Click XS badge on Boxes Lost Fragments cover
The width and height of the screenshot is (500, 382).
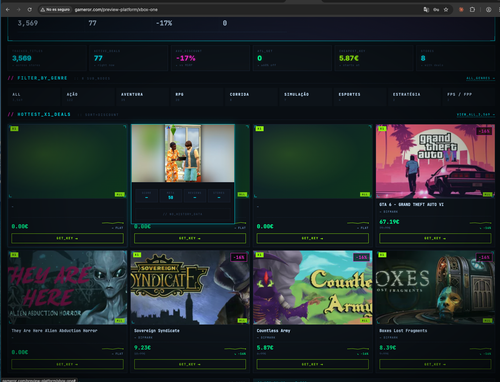point(382,255)
